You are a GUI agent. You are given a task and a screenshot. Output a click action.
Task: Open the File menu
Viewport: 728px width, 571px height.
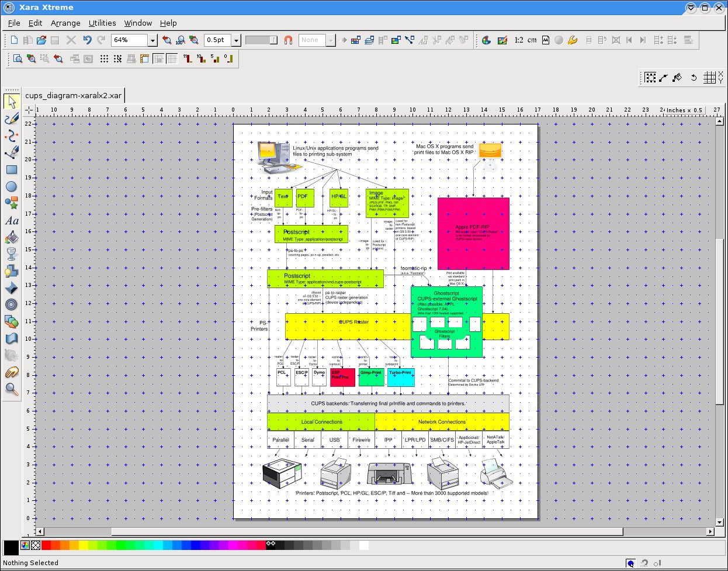click(14, 23)
